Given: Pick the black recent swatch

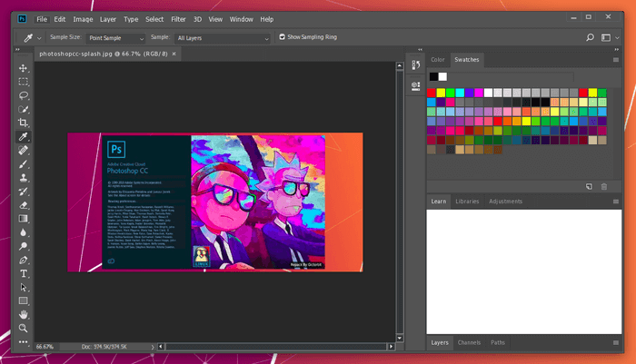Looking at the screenshot, I should (433, 76).
